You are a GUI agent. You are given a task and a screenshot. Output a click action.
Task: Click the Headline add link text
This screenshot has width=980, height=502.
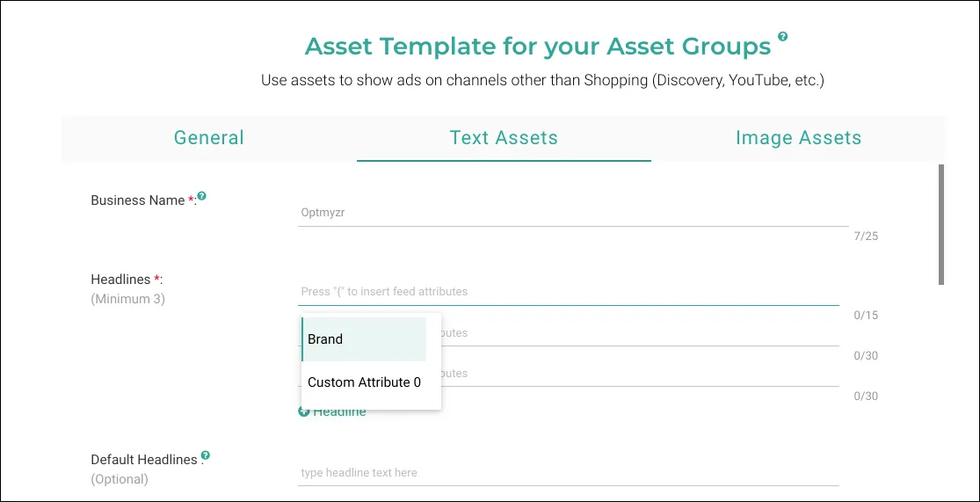pos(340,412)
